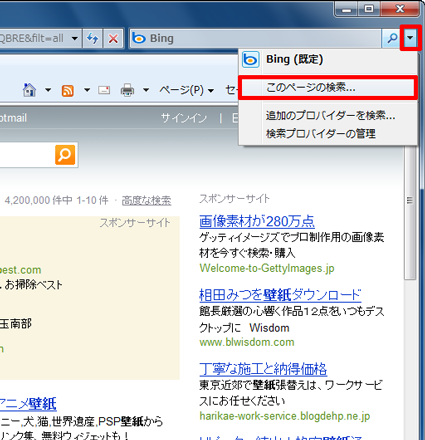
Task: Click orange Bing page search button
Action: tap(65, 155)
